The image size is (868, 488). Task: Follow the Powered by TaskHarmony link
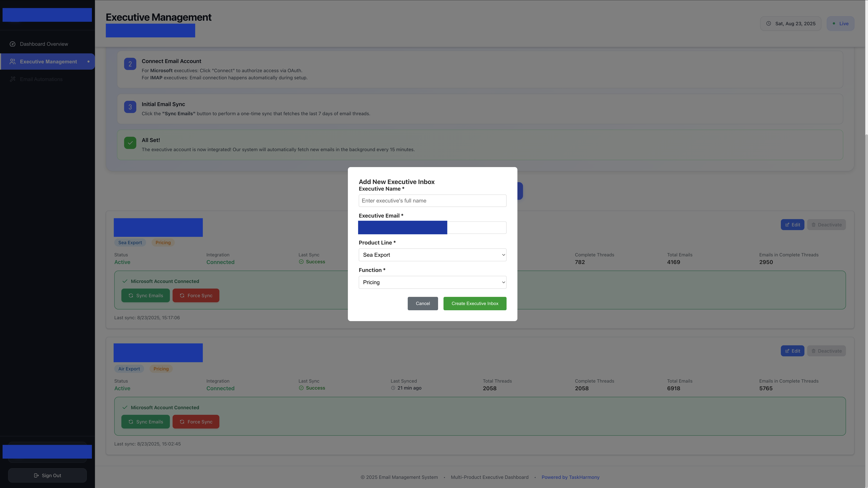[570, 477]
